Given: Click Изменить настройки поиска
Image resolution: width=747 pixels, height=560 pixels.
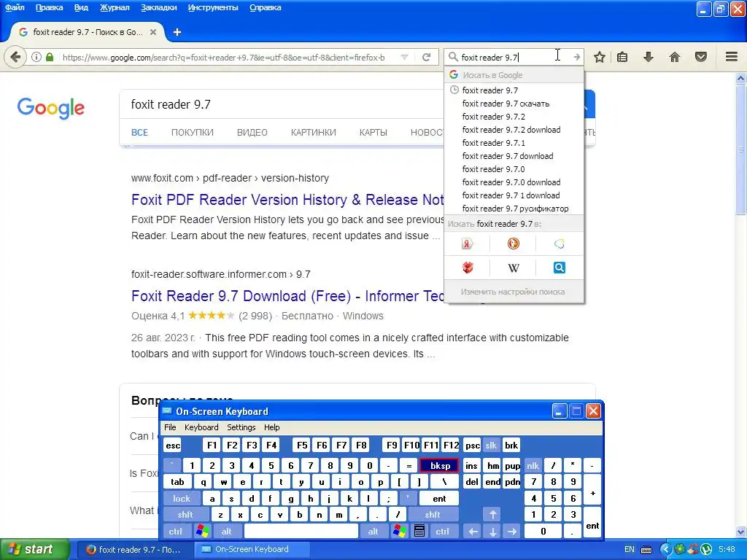Looking at the screenshot, I should coord(513,292).
